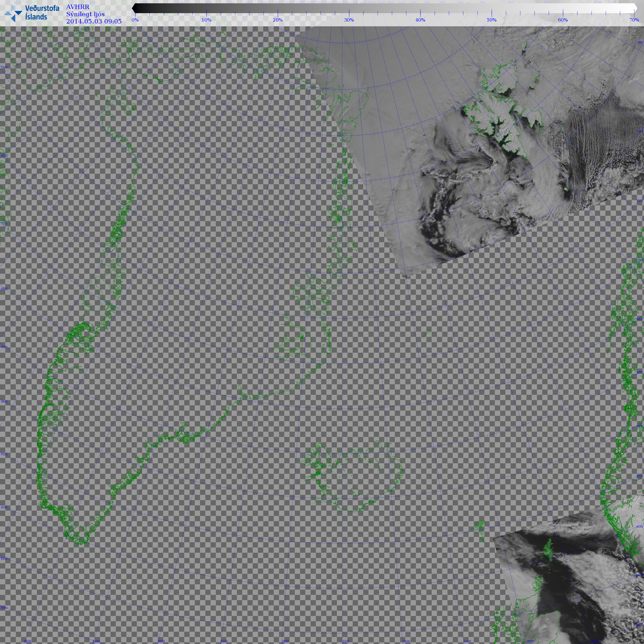
Task: Click the Svalbard islands in satellite swath
Action: click(x=500, y=110)
